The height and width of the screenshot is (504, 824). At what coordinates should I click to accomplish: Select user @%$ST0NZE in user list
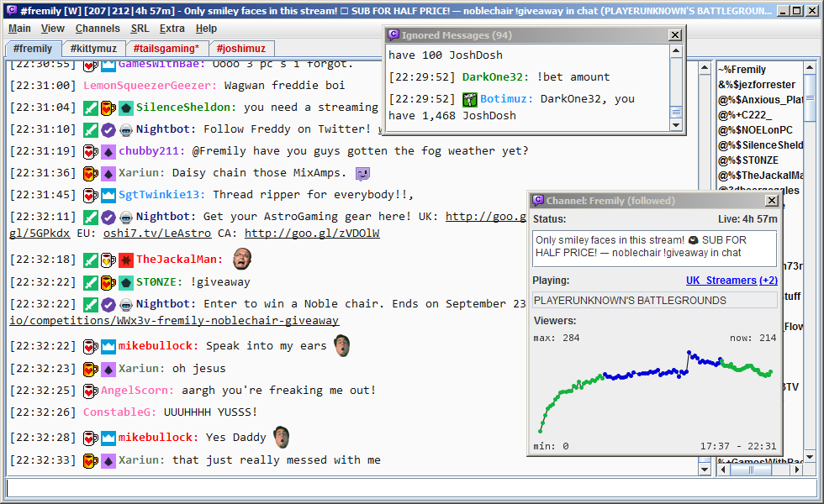coord(748,160)
